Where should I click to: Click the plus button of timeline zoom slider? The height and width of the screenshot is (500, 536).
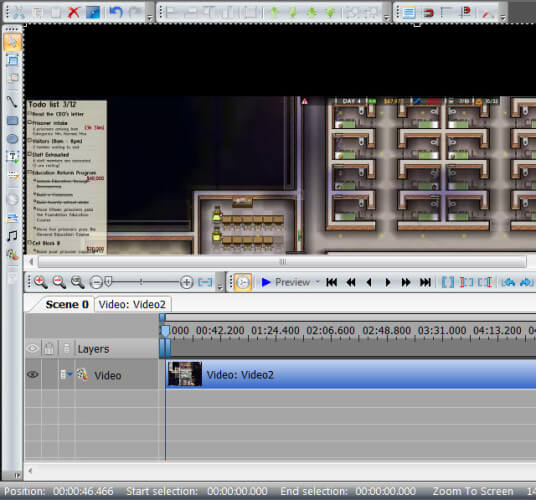(x=186, y=282)
